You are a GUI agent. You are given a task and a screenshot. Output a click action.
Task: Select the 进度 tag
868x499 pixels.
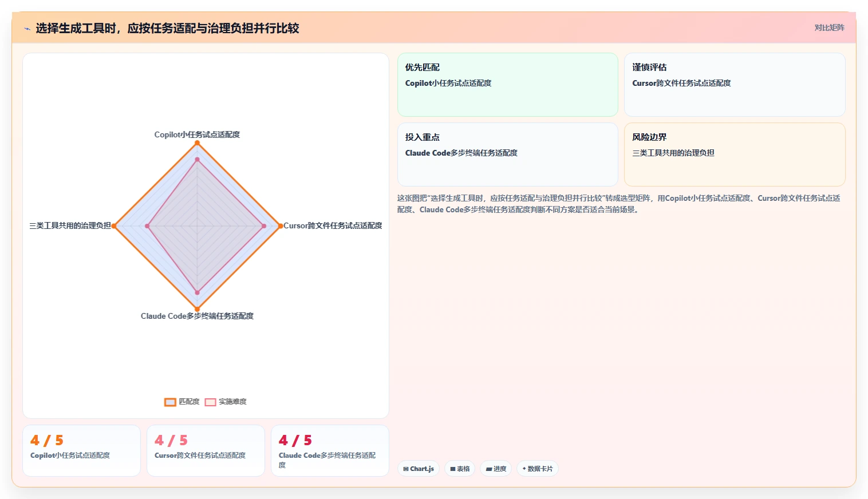pyautogui.click(x=496, y=469)
